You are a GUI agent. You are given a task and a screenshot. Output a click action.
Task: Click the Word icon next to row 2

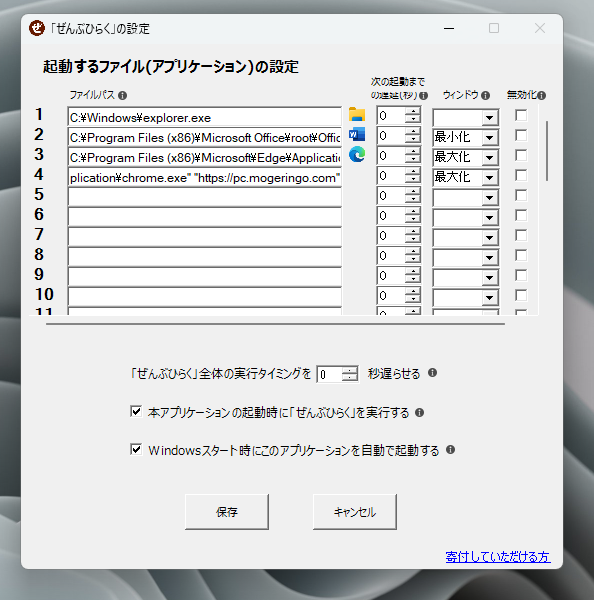coord(357,135)
